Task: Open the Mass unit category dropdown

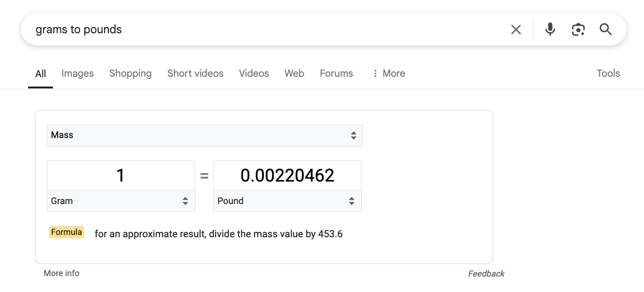Action: tap(204, 135)
